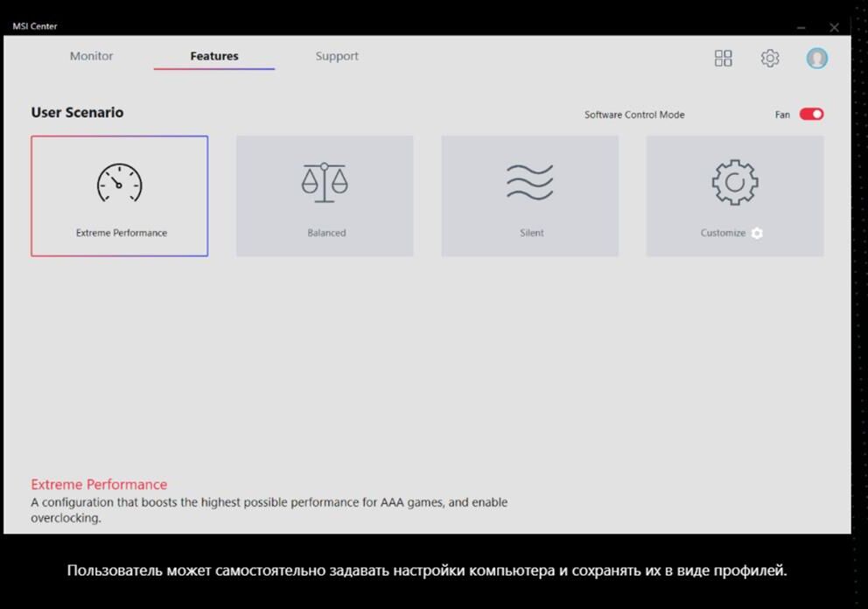Select the Silent waves icon
868x609 pixels.
tap(529, 182)
